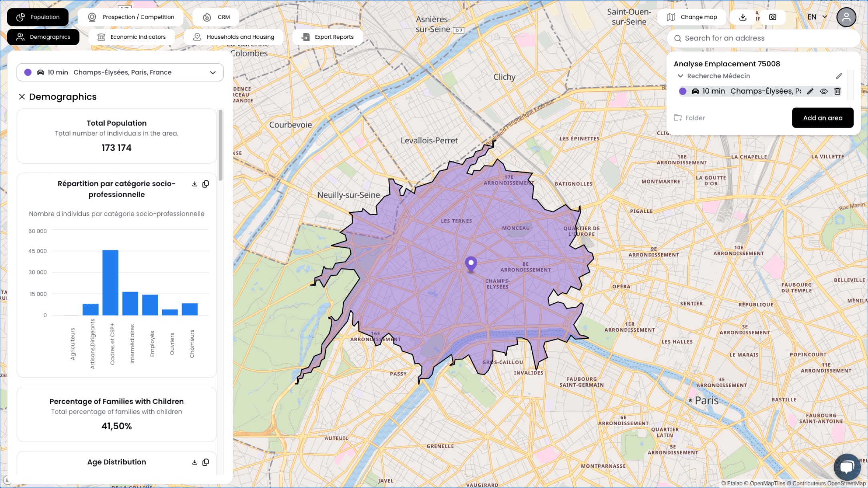Expand the area catchment time dropdown
This screenshot has height=488, width=868.
[x=213, y=72]
